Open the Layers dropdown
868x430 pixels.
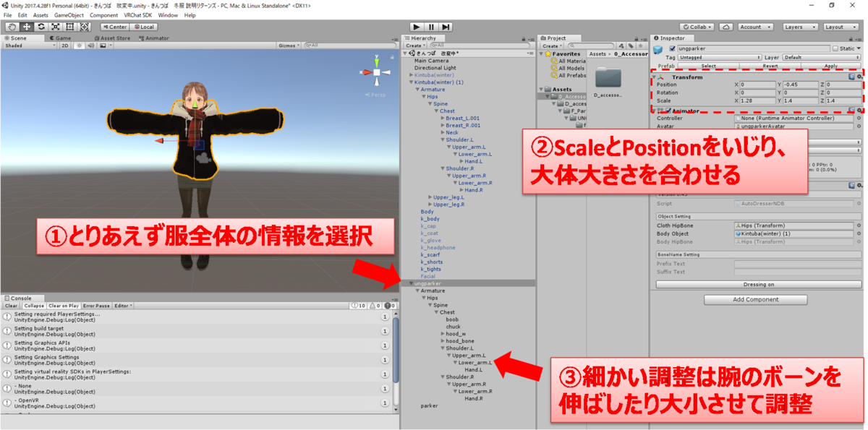(800, 27)
